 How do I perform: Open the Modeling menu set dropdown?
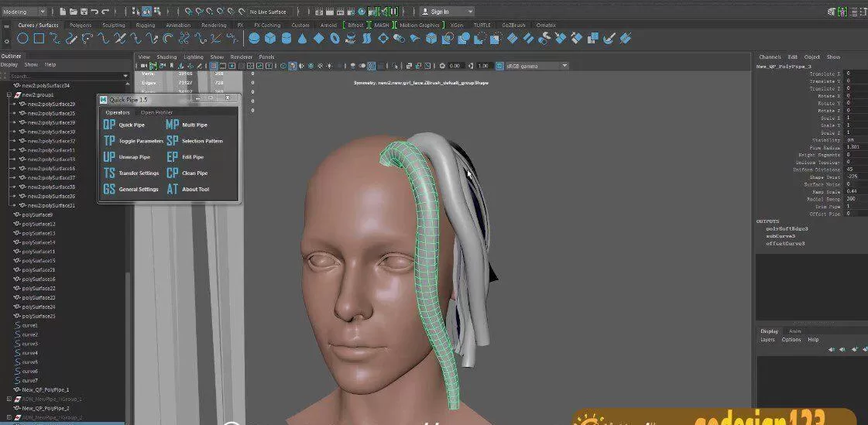[x=25, y=12]
